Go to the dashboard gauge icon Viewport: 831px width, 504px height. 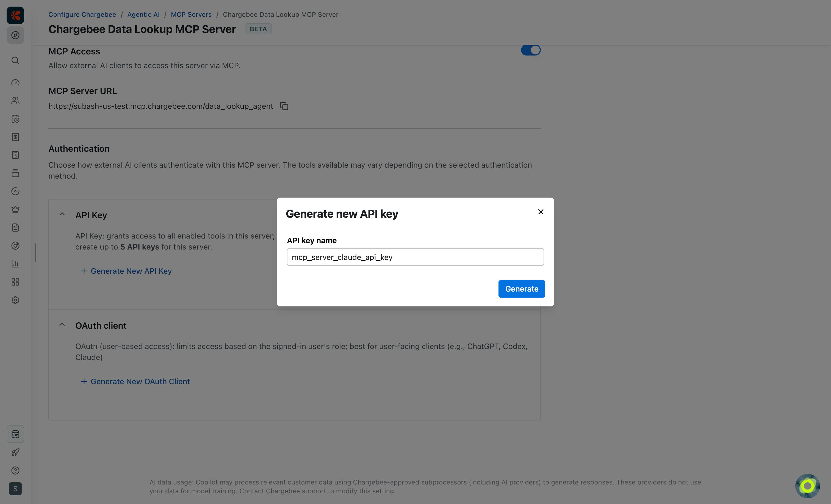pyautogui.click(x=15, y=82)
